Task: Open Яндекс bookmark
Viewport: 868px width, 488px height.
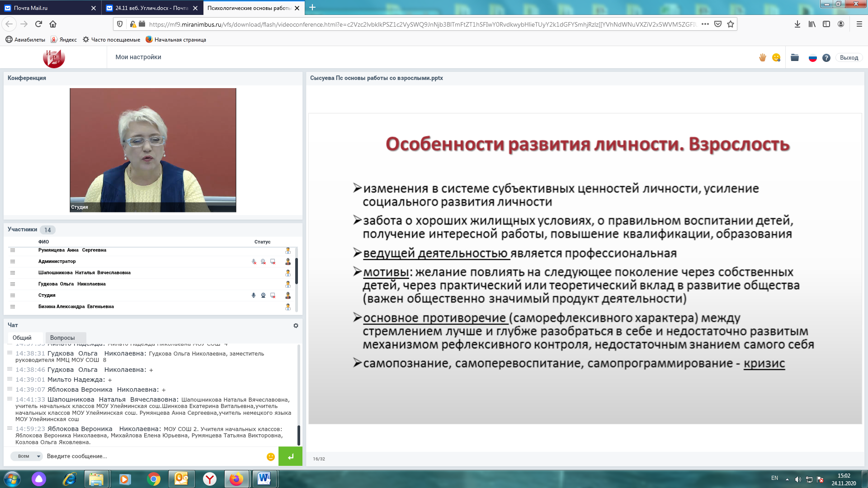Action: pyautogui.click(x=64, y=40)
